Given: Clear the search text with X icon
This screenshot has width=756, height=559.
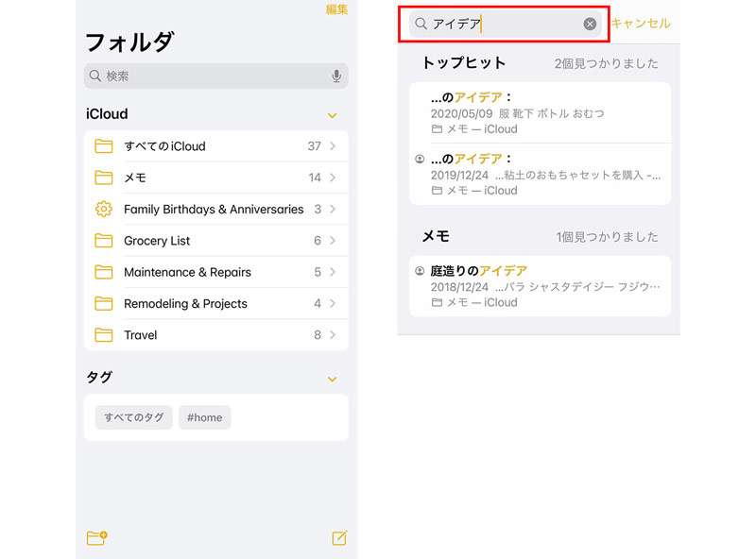Looking at the screenshot, I should [x=590, y=24].
